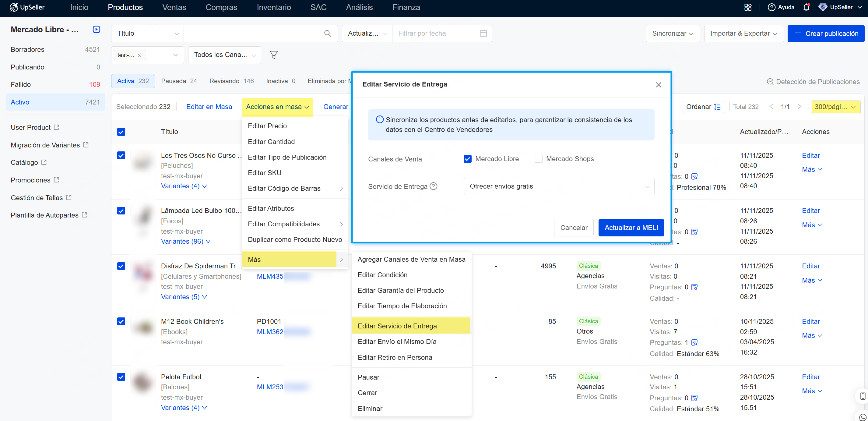This screenshot has height=421, width=868.
Task: Open the Todos los Canales dropdown
Action: point(224,55)
